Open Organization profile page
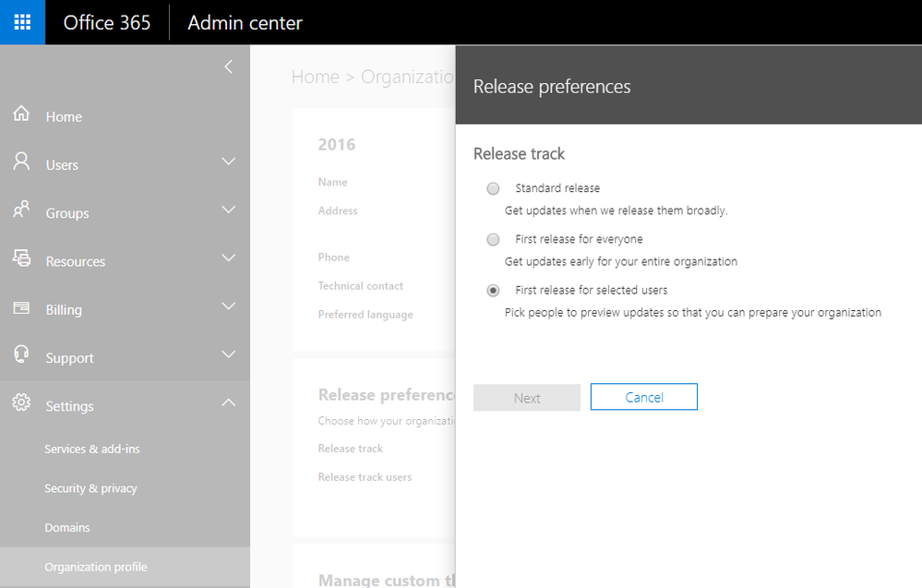922x588 pixels. click(x=96, y=567)
